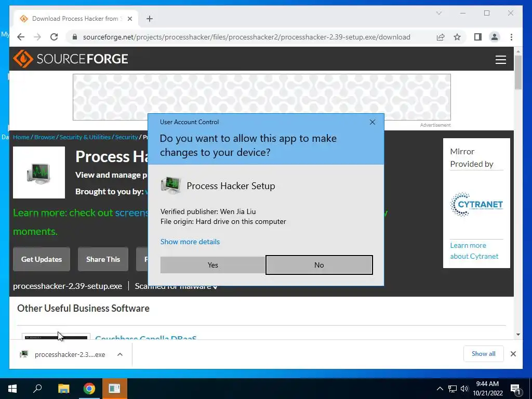
Task: Open taskbar search
Action: pyautogui.click(x=37, y=389)
